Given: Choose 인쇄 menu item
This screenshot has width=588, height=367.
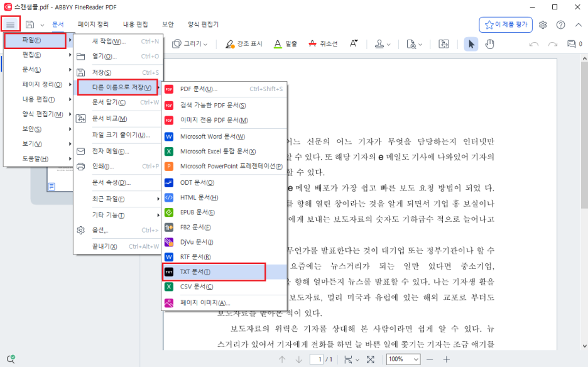Looking at the screenshot, I should [x=117, y=167].
